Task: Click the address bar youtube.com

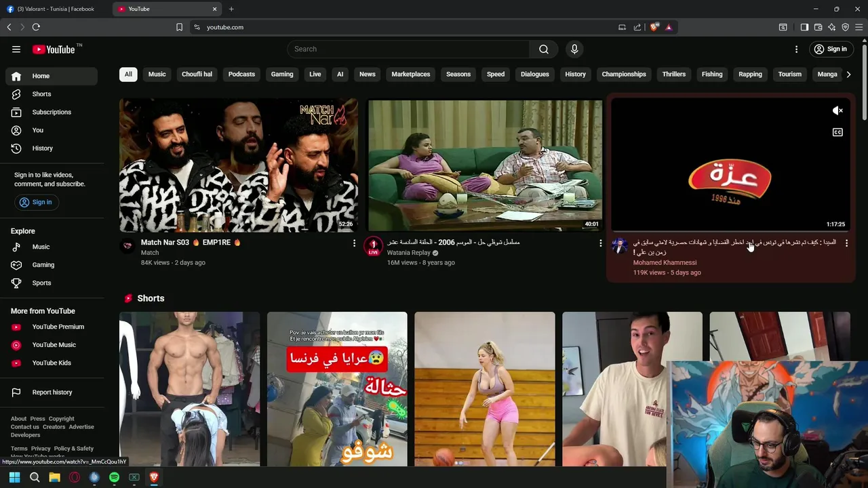Action: 225,27
